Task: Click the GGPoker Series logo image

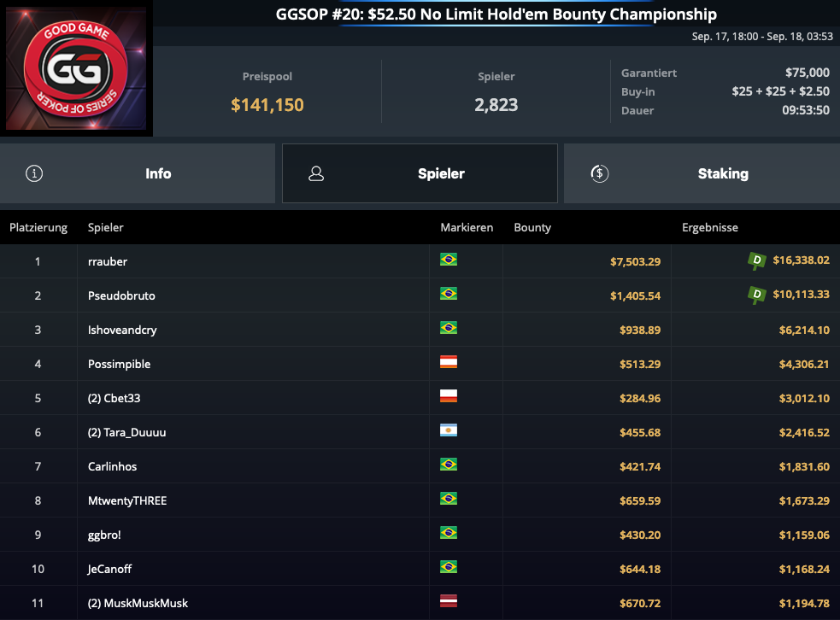Action: 77,68
